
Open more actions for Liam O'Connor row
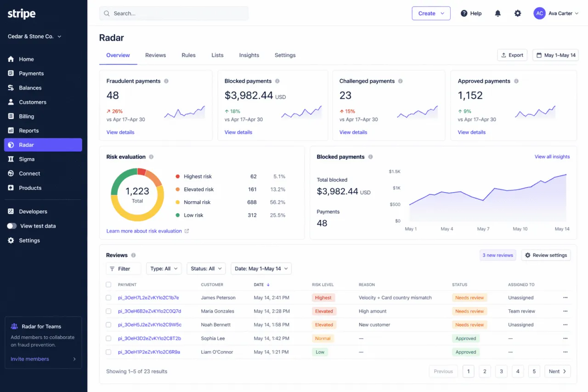point(565,352)
